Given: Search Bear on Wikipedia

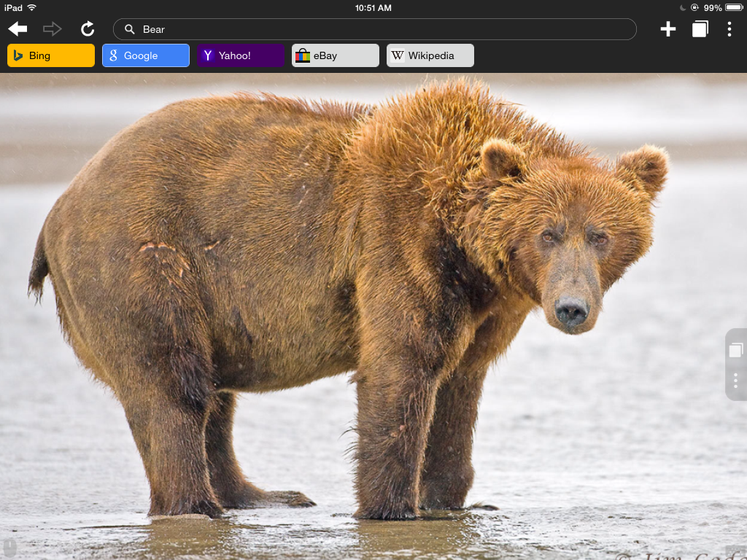Looking at the screenshot, I should 430,55.
